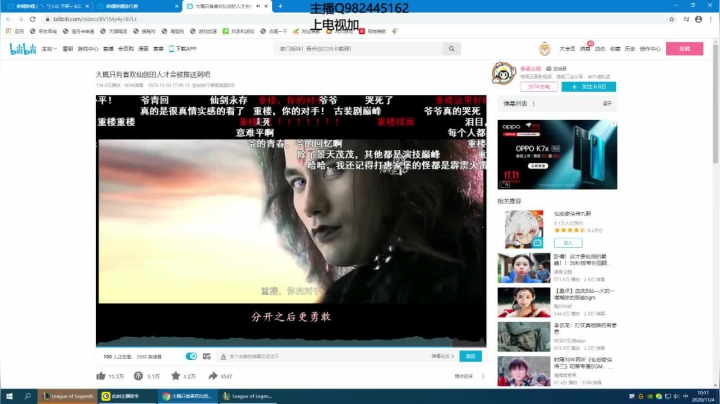Image resolution: width=720 pixels, height=404 pixels.
Task: Click the pink 投稿 upload button
Action: [x=684, y=49]
